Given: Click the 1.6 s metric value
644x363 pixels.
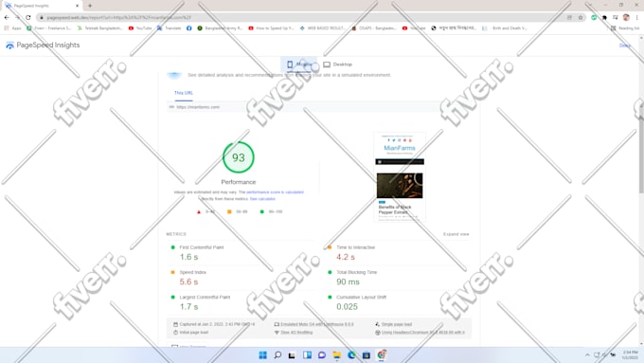Looking at the screenshot, I should (x=188, y=257).
